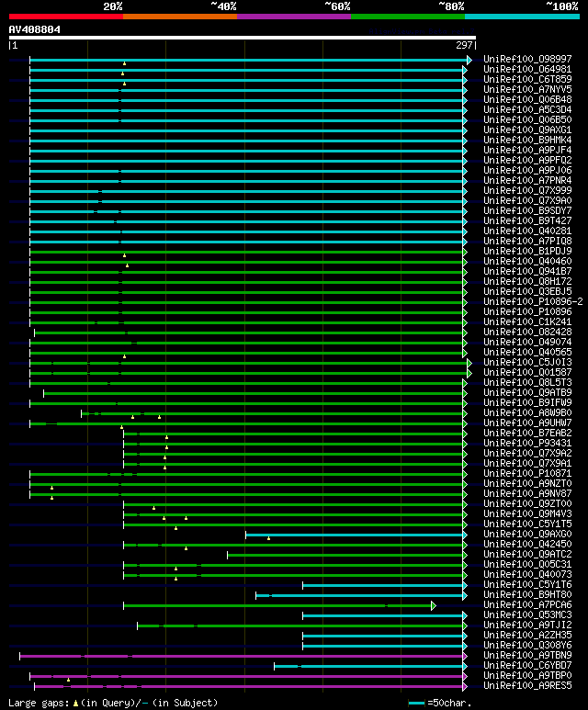Click the UniRef100_B9SDY7 label
The image size is (588, 710).
pyautogui.click(x=527, y=211)
